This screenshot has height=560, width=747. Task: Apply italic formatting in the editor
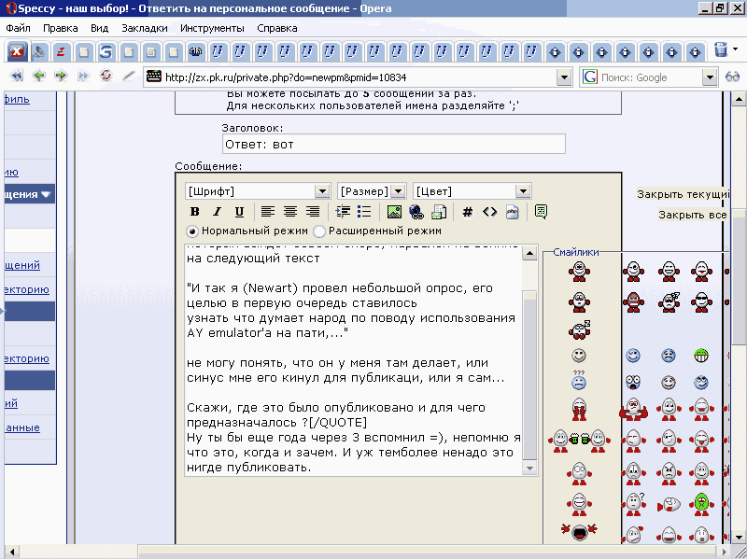(x=218, y=212)
